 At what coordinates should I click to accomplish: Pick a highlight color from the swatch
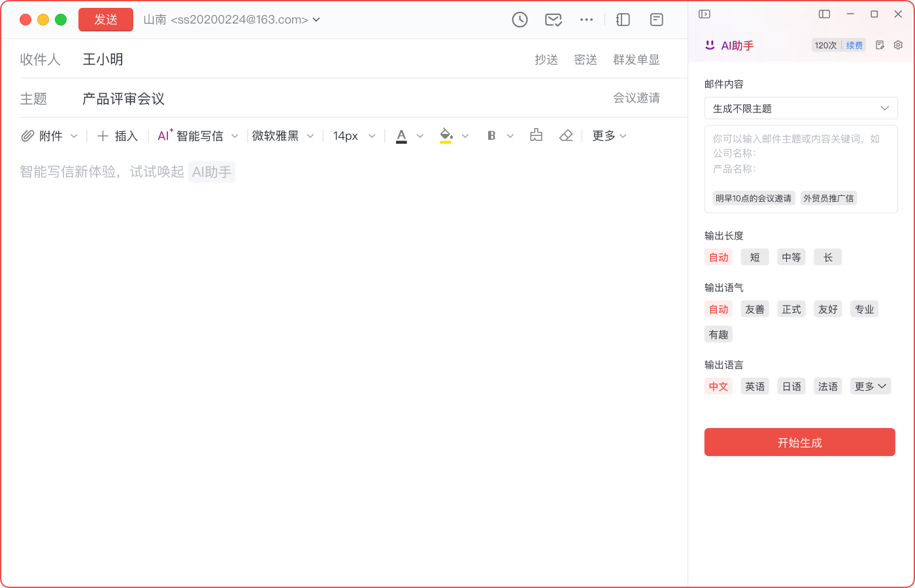[447, 135]
